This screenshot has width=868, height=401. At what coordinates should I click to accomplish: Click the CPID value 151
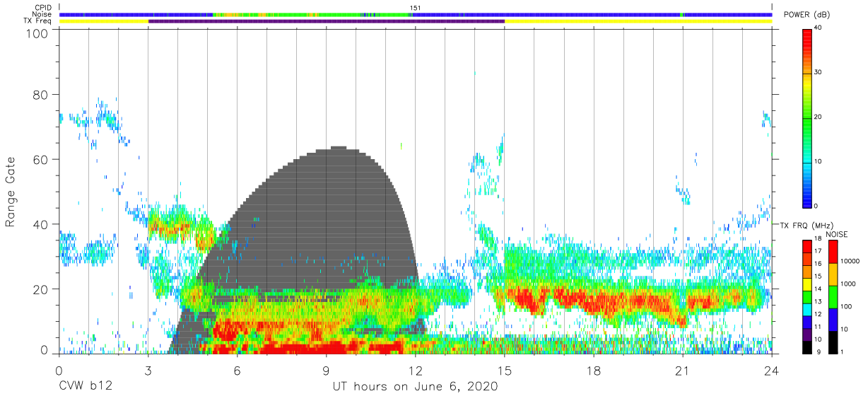416,8
